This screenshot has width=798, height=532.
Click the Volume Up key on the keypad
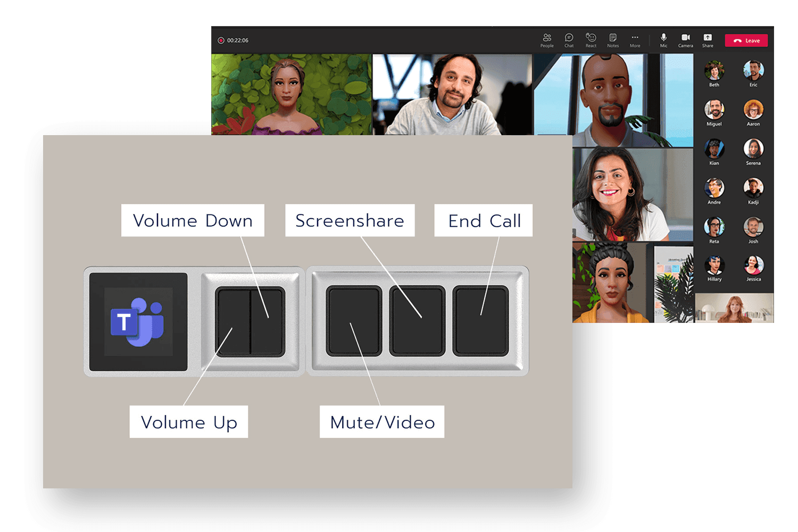click(233, 322)
